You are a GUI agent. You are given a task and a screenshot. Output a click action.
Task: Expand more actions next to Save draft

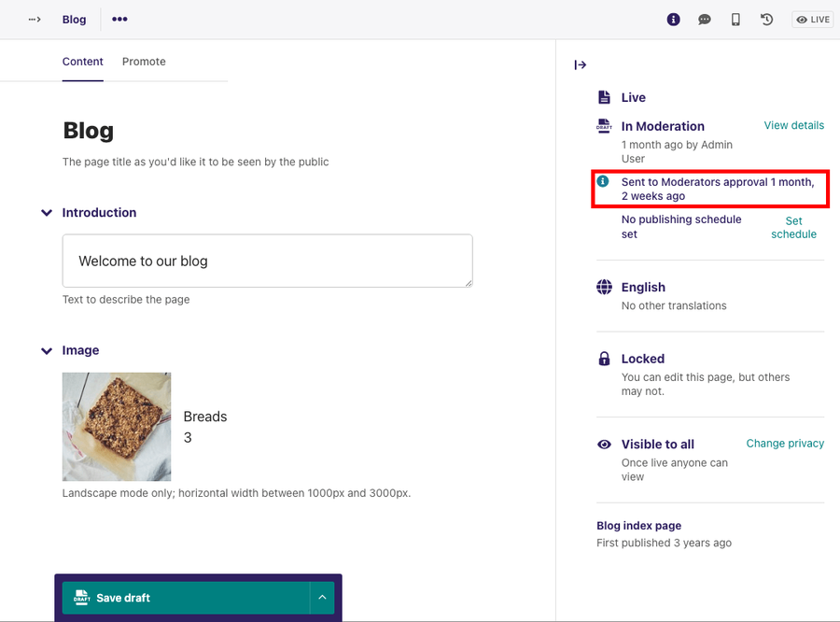[321, 598]
